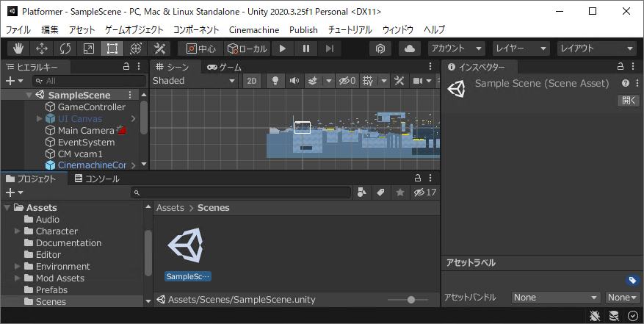Search by label in Project

(x=380, y=192)
